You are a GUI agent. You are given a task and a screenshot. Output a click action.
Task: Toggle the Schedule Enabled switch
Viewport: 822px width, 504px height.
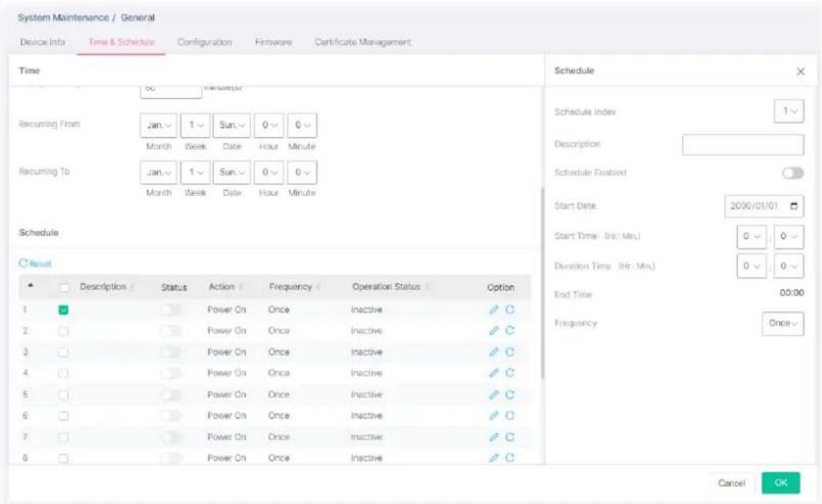pyautogui.click(x=793, y=173)
